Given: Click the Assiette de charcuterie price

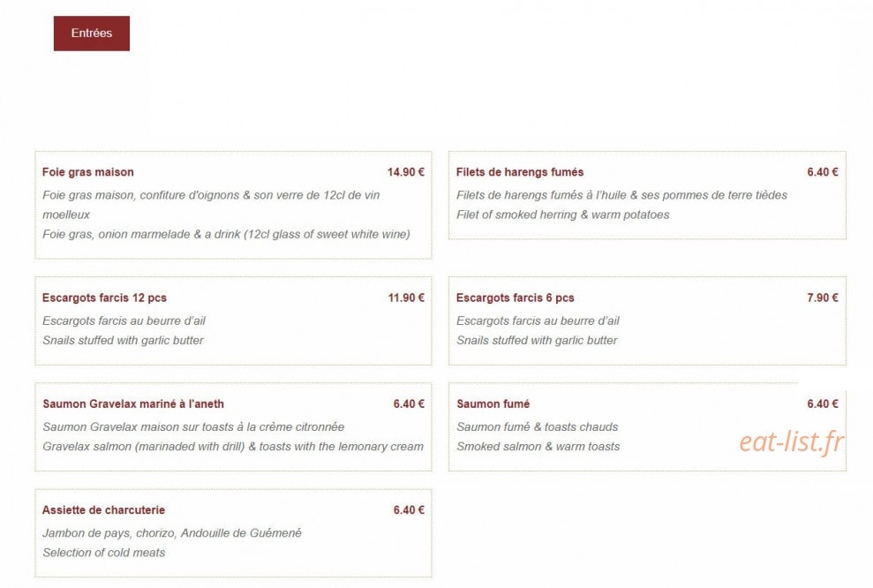Looking at the screenshot, I should click(x=409, y=510).
